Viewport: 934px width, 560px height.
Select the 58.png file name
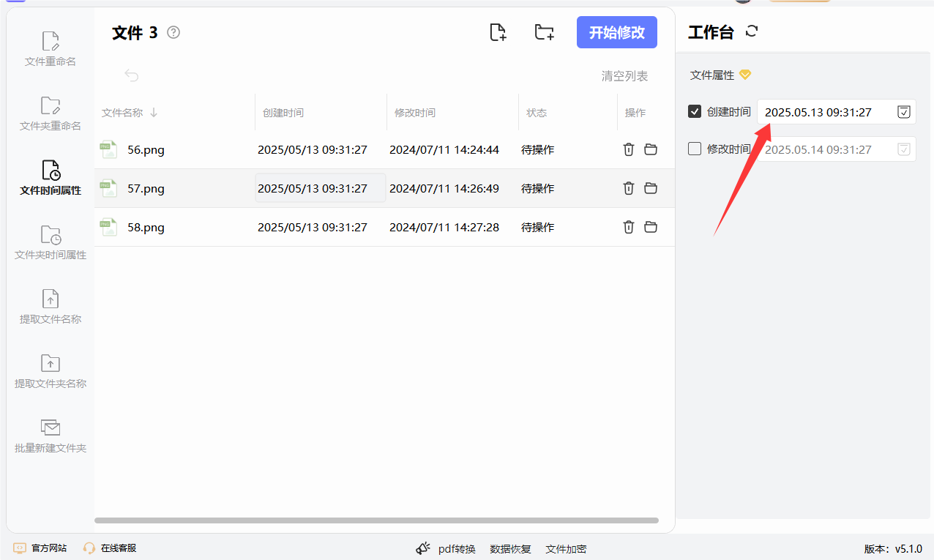[x=146, y=228]
